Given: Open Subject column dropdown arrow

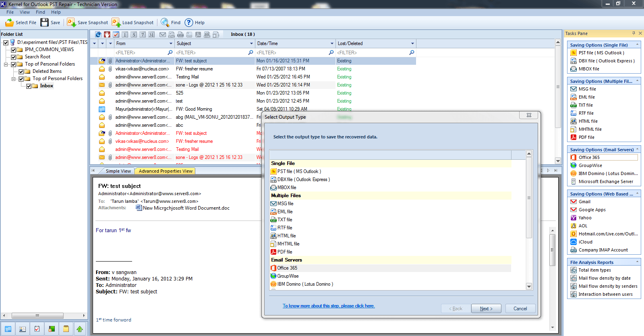Looking at the screenshot, I should pyautogui.click(x=251, y=43).
